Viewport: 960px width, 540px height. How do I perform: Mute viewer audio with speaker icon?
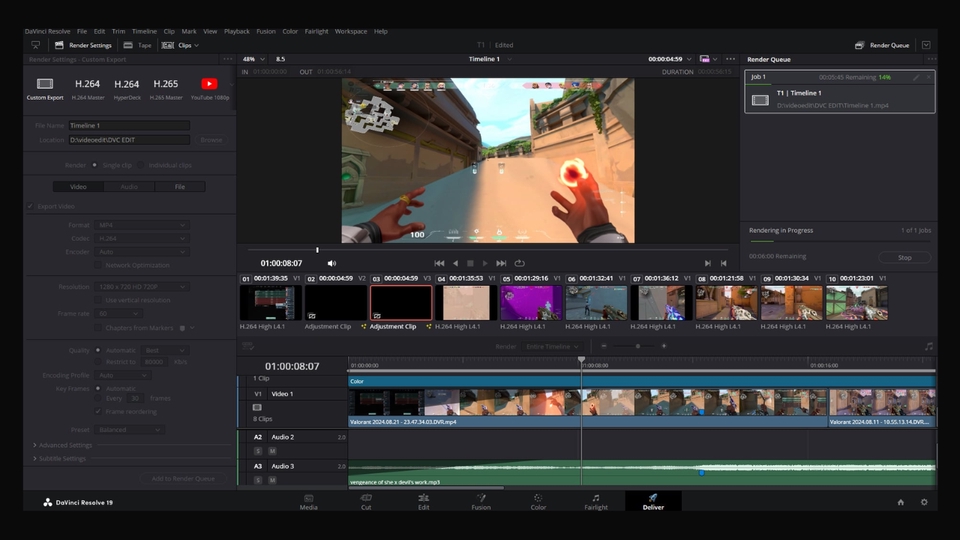332,263
